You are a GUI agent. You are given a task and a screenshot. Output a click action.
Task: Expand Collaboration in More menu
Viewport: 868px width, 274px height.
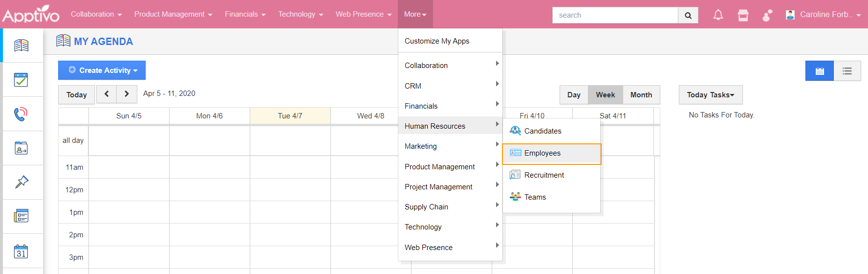click(x=450, y=66)
